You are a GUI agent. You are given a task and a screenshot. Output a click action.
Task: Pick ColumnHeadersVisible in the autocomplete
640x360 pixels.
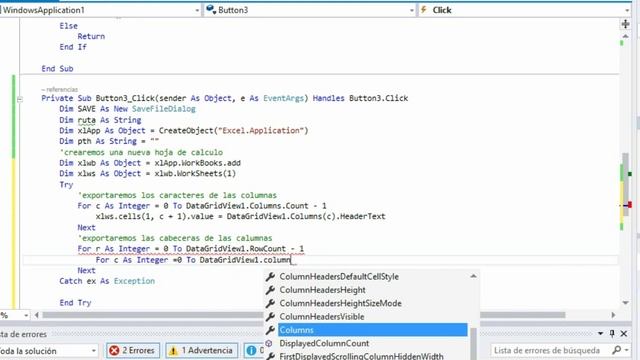(x=322, y=316)
